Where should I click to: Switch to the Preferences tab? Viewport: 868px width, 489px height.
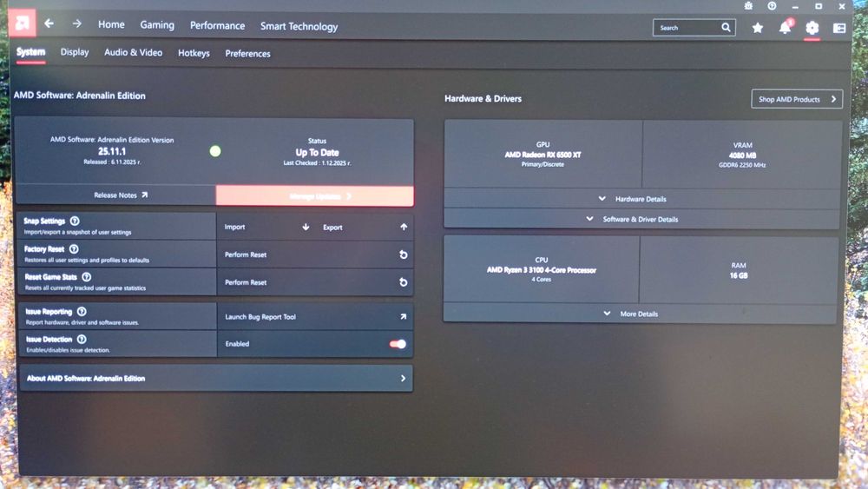click(x=247, y=54)
